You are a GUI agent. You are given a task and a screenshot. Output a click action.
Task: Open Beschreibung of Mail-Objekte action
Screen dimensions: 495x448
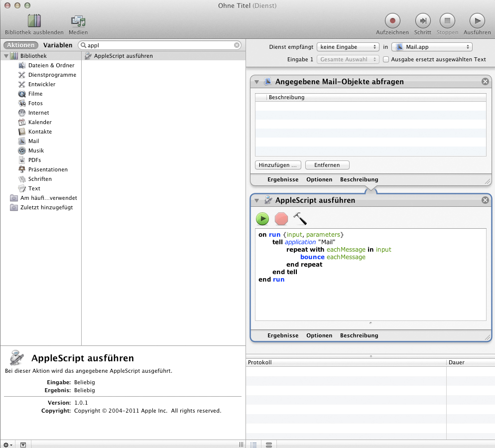[x=359, y=179]
